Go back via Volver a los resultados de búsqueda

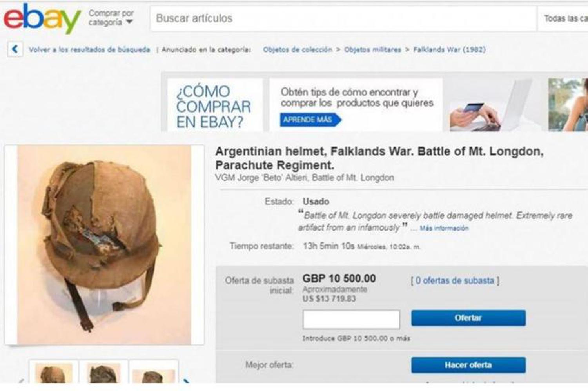89,49
